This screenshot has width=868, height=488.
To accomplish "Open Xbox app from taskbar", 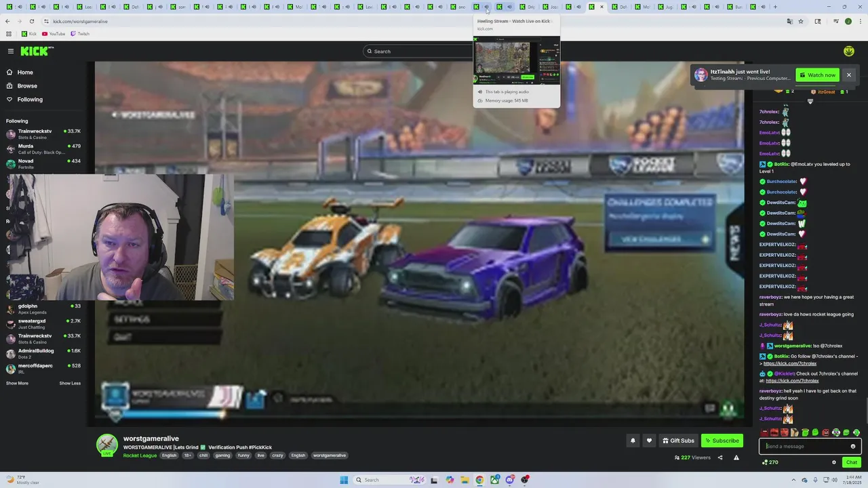I will (495, 480).
